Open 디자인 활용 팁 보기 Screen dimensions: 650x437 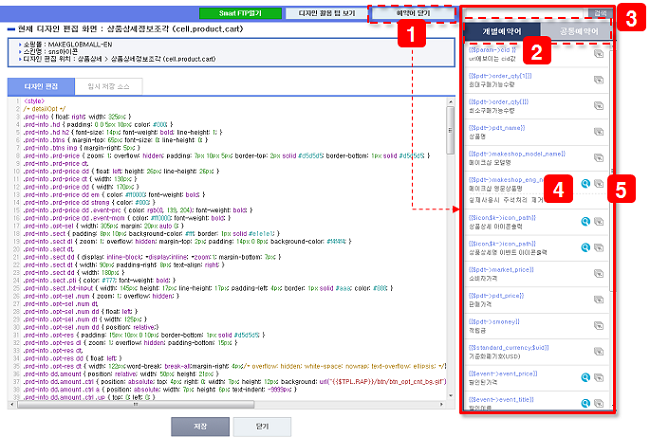[327, 13]
